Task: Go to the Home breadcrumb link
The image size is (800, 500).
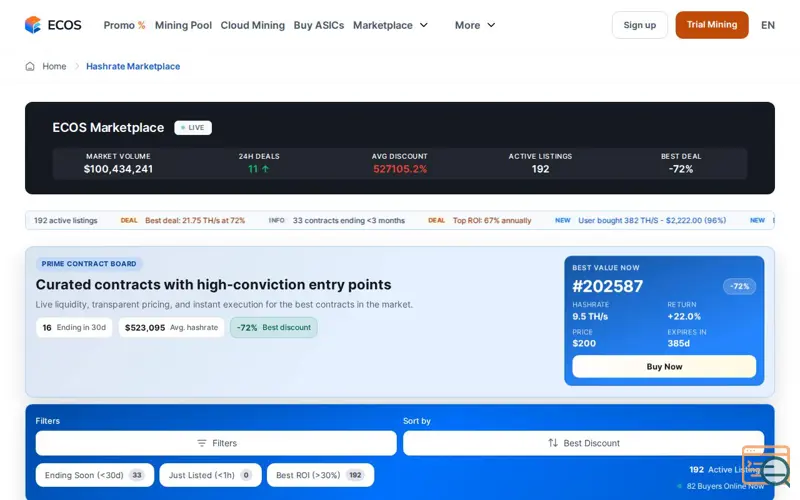Action: point(54,66)
